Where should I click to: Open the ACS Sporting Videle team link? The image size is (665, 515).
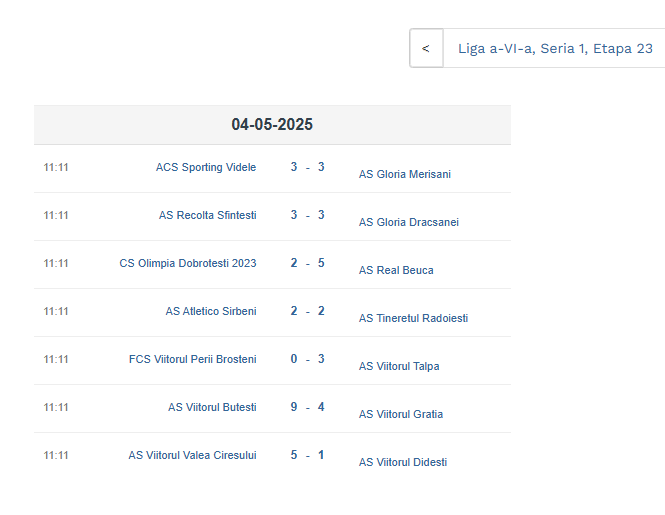[206, 167]
